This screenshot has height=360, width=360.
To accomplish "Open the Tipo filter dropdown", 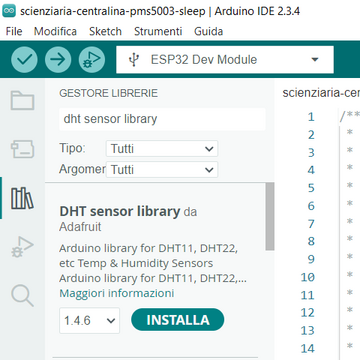I will tap(162, 149).
